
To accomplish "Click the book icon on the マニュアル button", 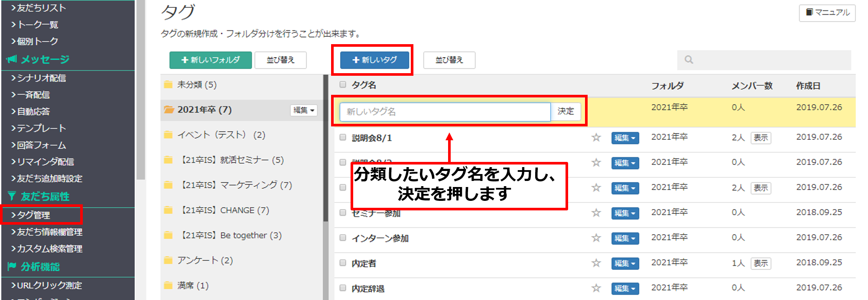I will [x=809, y=12].
